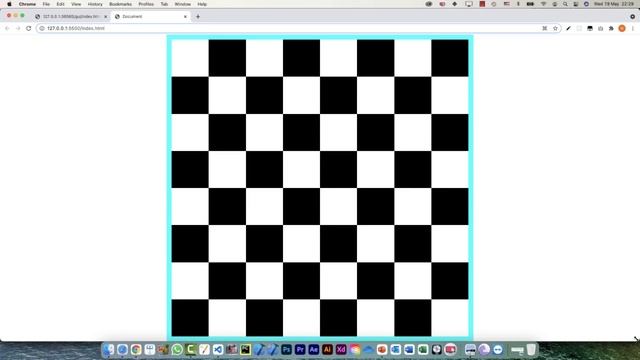Open WhatsApp from the dock
This screenshot has width=640, height=360.
177,350
